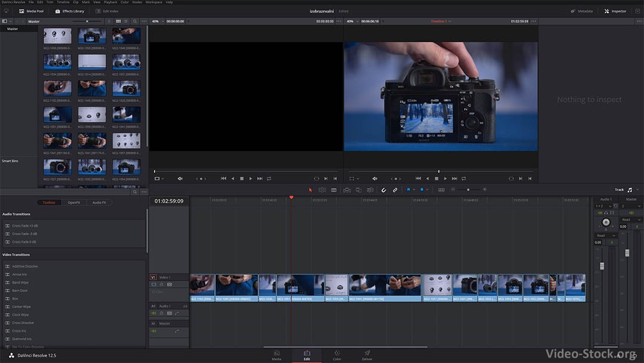
Task: Open the Timeline 1 name dropdown
Action: pyautogui.click(x=441, y=21)
